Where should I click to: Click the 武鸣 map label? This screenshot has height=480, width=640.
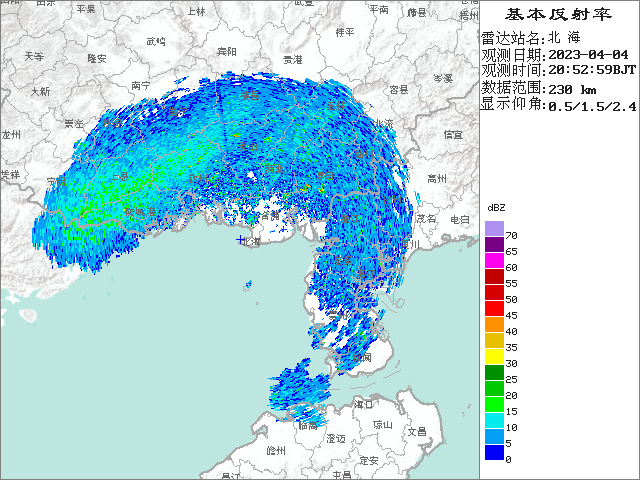click(156, 41)
